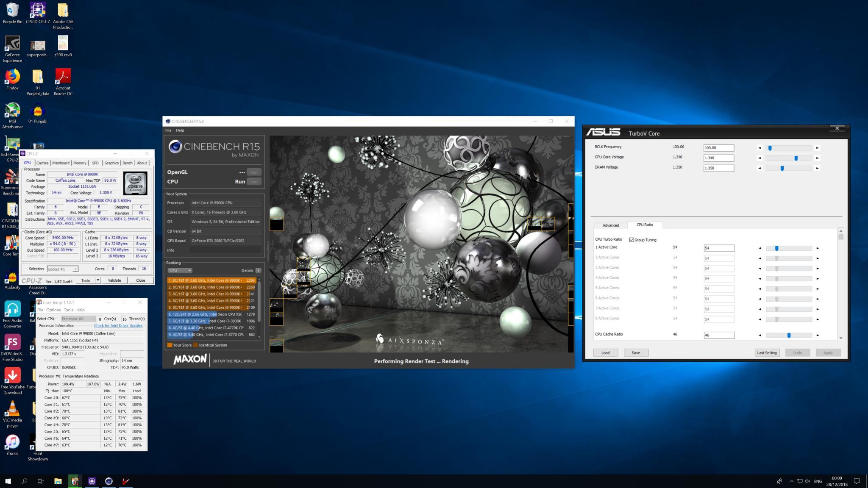868x488 pixels.
Task: Click the CPU Core Voltage slider
Action: pyautogui.click(x=789, y=158)
